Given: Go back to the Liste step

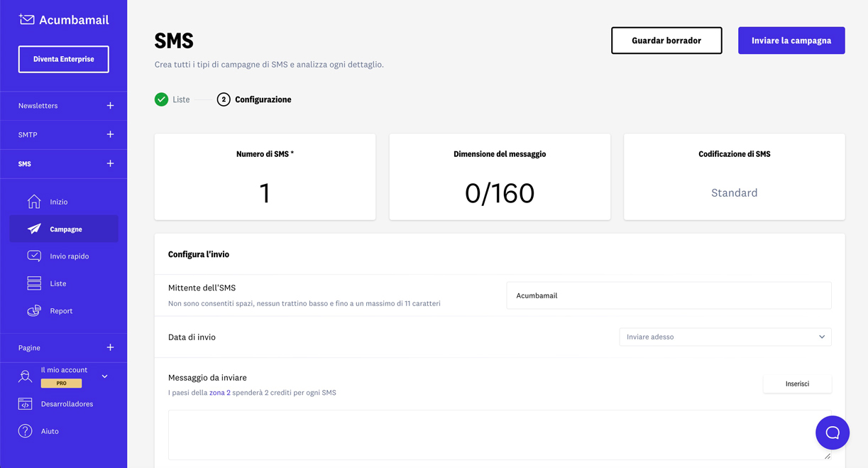Looking at the screenshot, I should 172,99.
